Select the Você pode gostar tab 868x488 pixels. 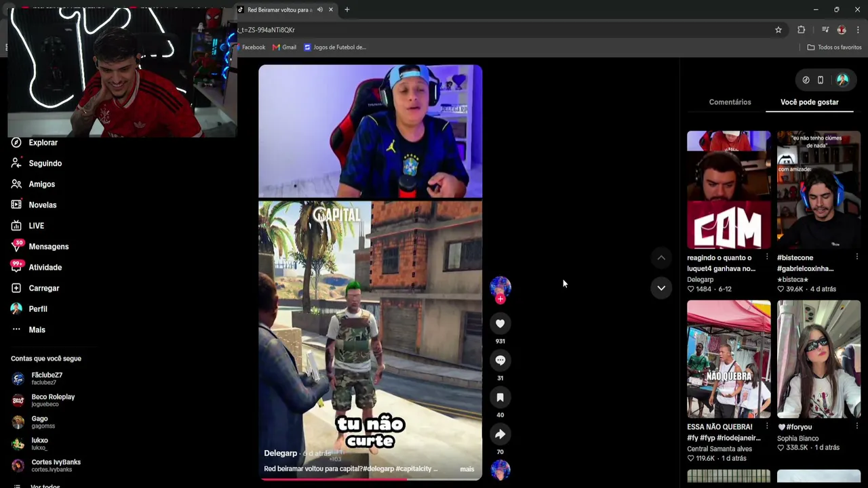pos(810,102)
